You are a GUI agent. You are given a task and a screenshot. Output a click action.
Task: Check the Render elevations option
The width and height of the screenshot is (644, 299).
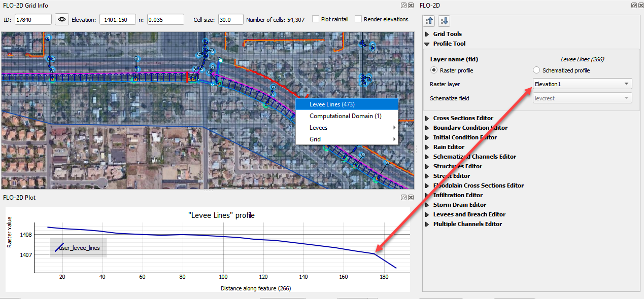click(x=358, y=19)
